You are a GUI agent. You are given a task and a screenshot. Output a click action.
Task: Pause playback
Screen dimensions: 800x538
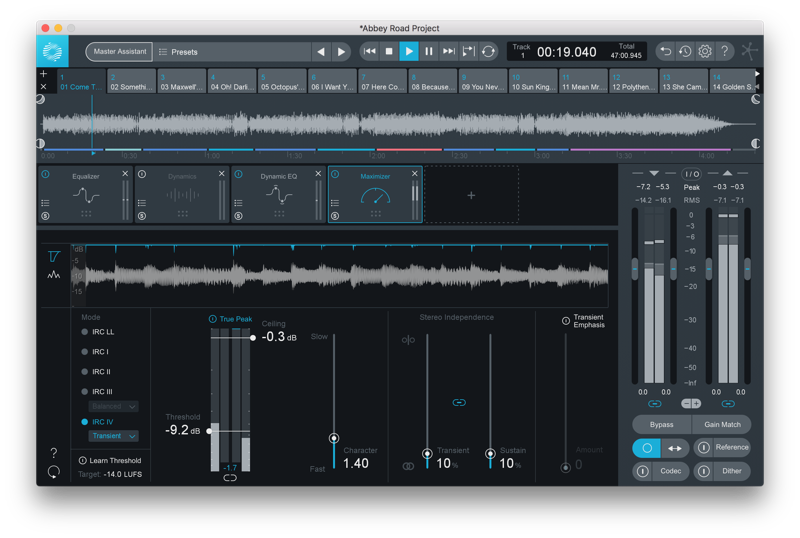(429, 51)
